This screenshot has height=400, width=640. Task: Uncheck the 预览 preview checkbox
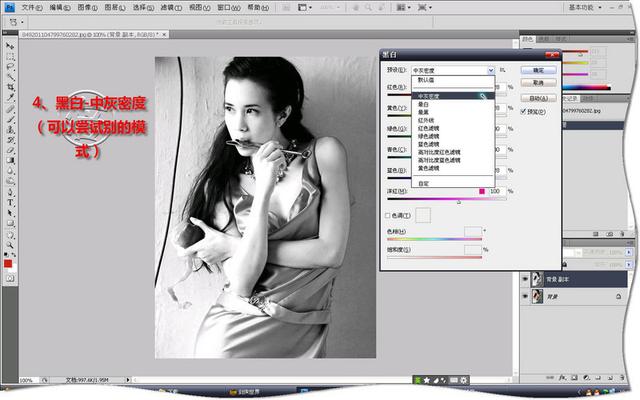point(524,111)
